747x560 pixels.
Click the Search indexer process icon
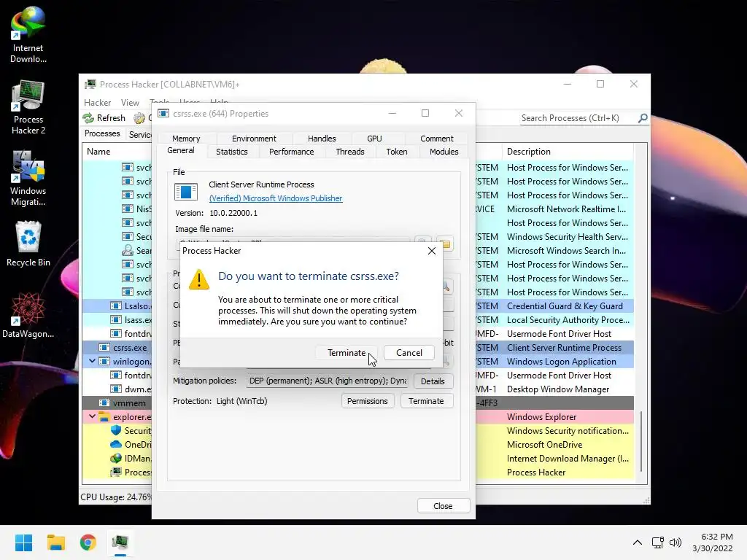pyautogui.click(x=127, y=251)
